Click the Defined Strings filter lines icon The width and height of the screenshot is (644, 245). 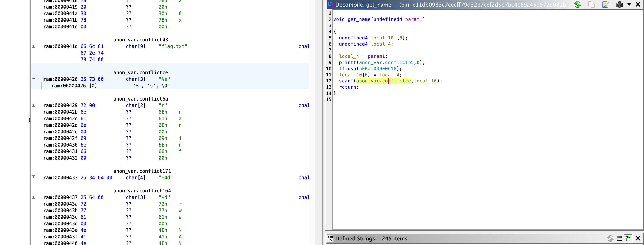(619, 238)
